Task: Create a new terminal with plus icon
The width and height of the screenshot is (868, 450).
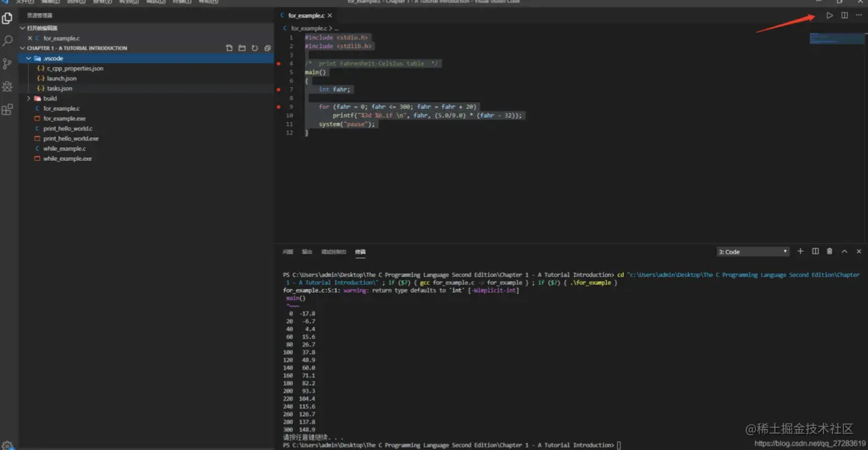Action: click(801, 251)
